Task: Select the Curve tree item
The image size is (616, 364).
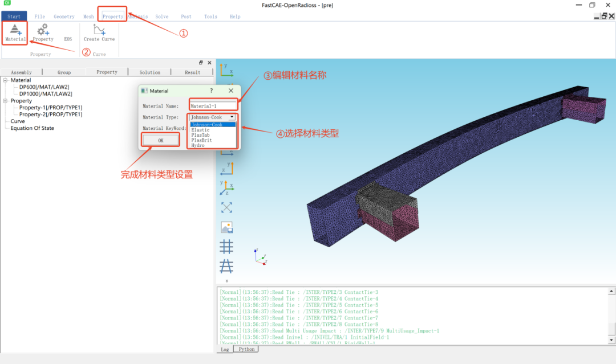Action: pos(18,121)
